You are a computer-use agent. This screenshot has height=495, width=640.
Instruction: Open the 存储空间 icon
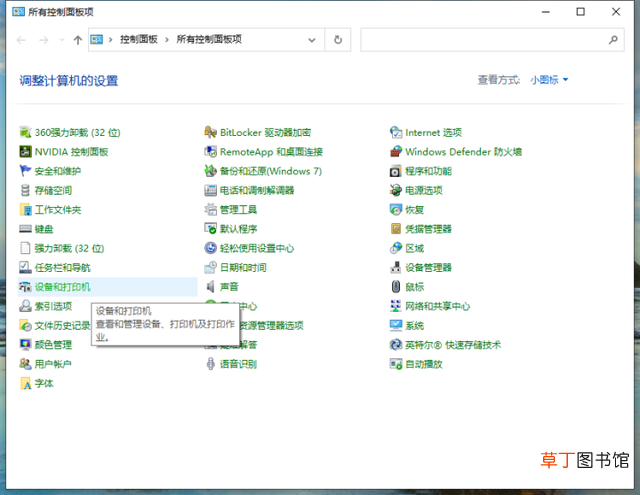click(x=25, y=190)
